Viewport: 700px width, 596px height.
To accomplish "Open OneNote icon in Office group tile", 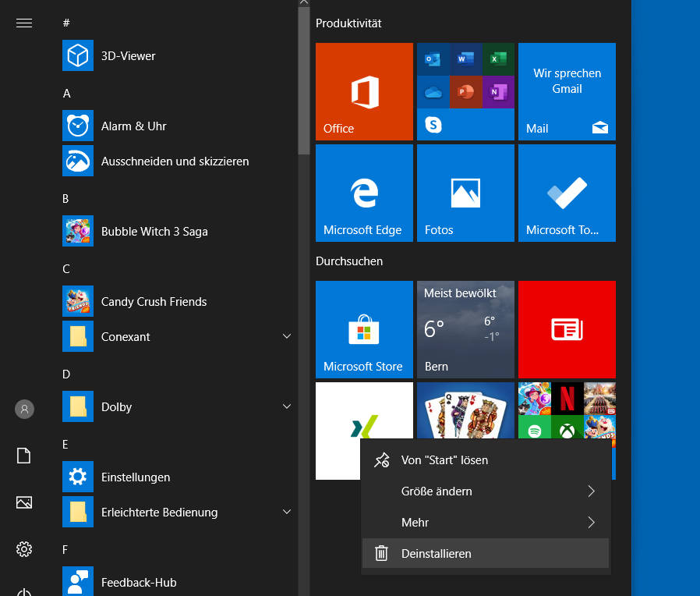I will [498, 92].
